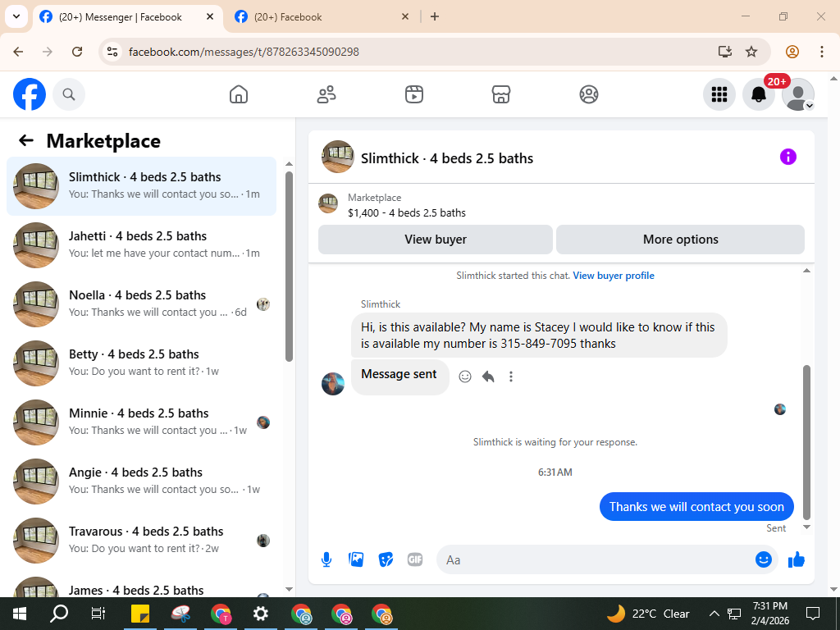The height and width of the screenshot is (630, 840).
Task: Click conversation list scrollbar thumb
Action: [290, 267]
